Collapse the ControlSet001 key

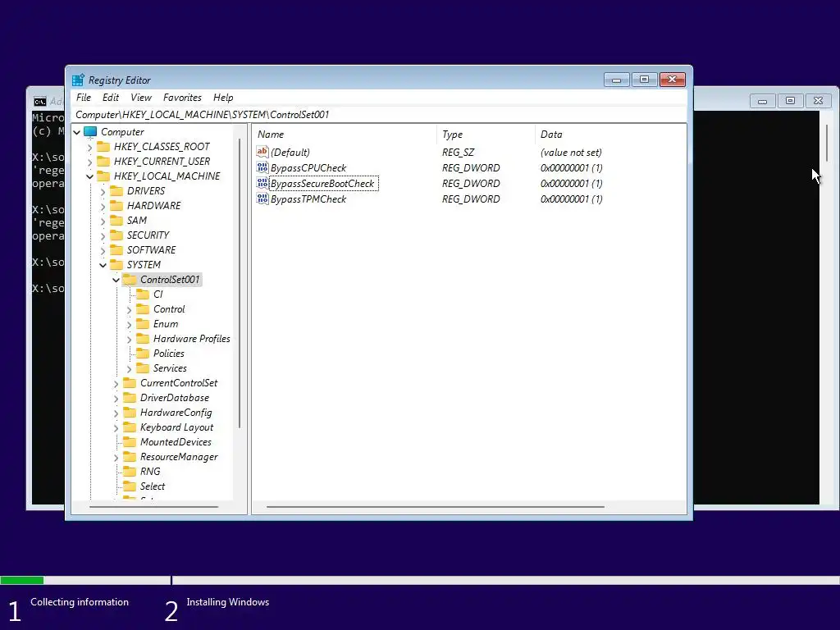click(116, 280)
